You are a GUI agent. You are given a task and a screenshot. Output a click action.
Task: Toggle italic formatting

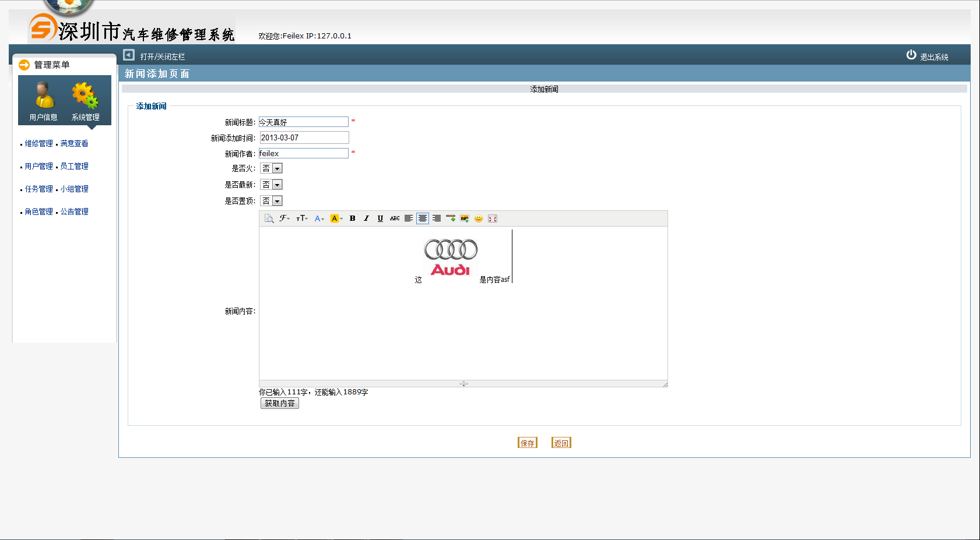[x=366, y=218]
